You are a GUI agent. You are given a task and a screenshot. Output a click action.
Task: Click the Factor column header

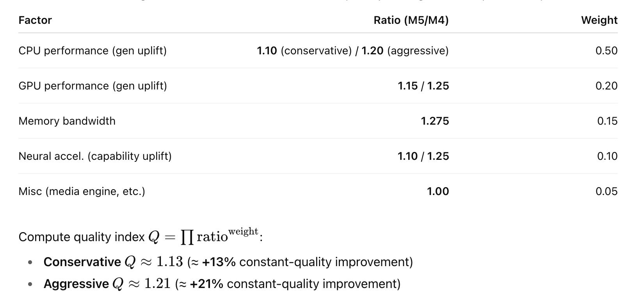pyautogui.click(x=35, y=20)
